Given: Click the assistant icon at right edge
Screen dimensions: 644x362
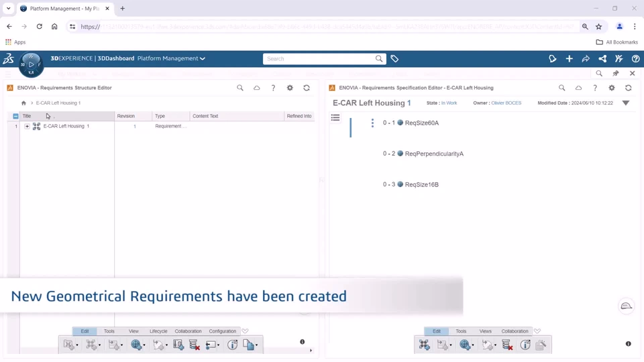Looking at the screenshot, I should point(627,306).
